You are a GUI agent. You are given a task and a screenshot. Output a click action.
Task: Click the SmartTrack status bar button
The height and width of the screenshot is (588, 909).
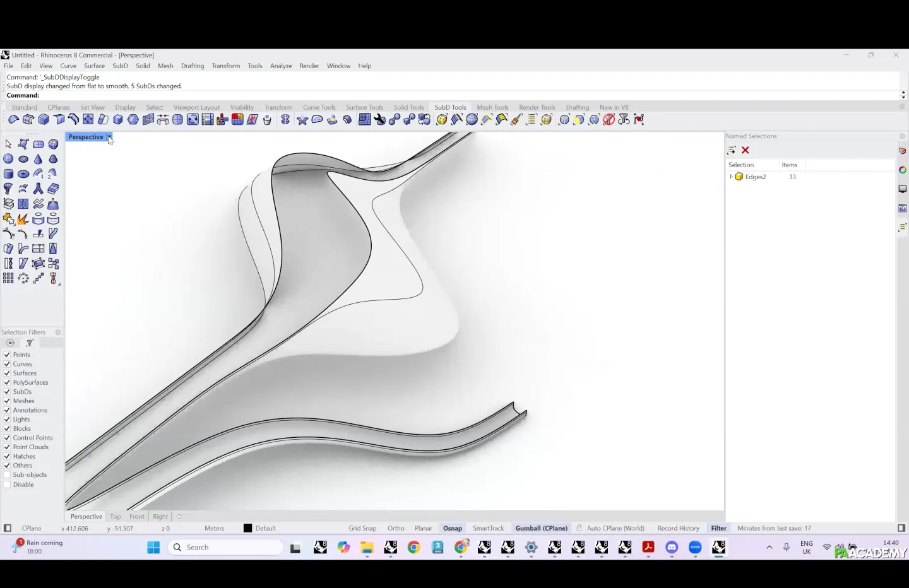[488, 529]
